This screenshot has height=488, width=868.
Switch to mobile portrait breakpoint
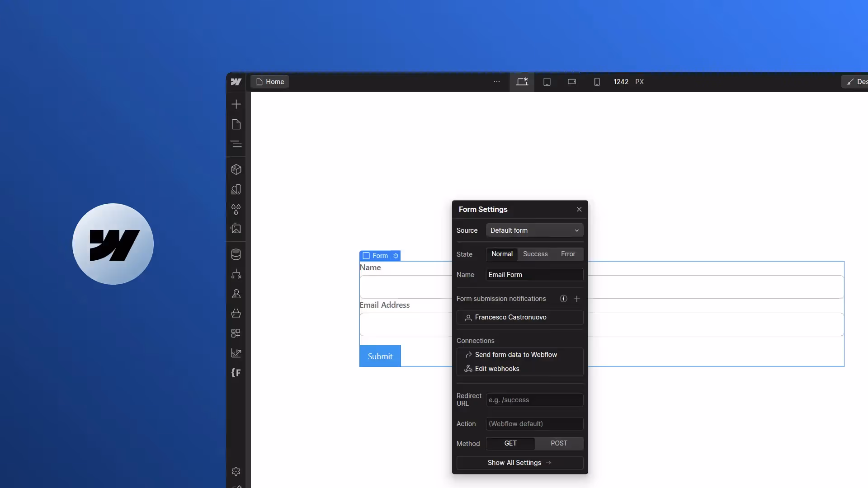(597, 82)
